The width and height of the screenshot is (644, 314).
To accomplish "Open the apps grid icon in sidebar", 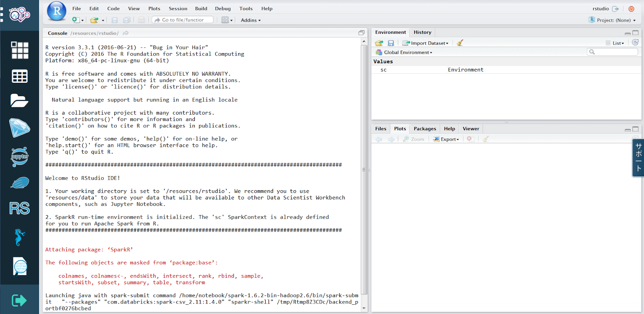I will coord(20,50).
